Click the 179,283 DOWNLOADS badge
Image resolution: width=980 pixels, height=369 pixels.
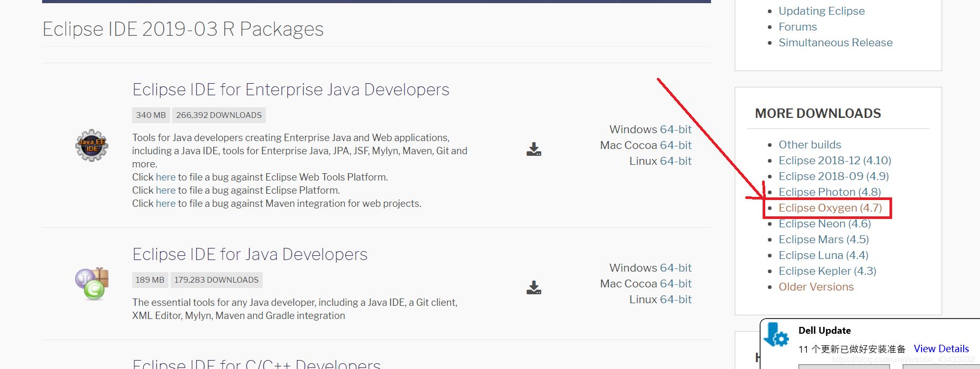click(x=216, y=280)
